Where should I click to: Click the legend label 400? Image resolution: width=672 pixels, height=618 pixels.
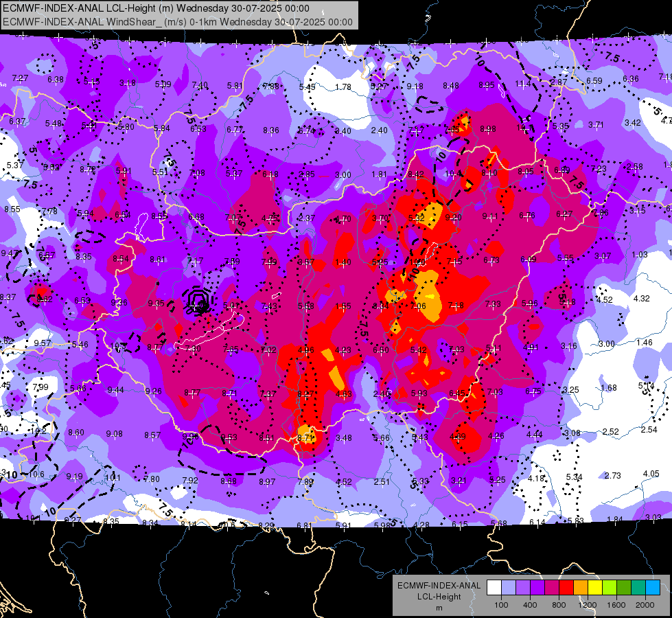(x=530, y=605)
